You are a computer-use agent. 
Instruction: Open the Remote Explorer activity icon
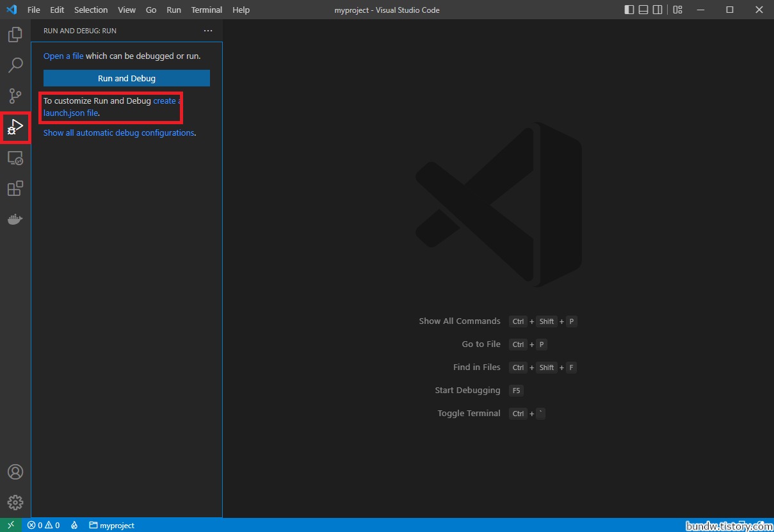click(x=15, y=158)
